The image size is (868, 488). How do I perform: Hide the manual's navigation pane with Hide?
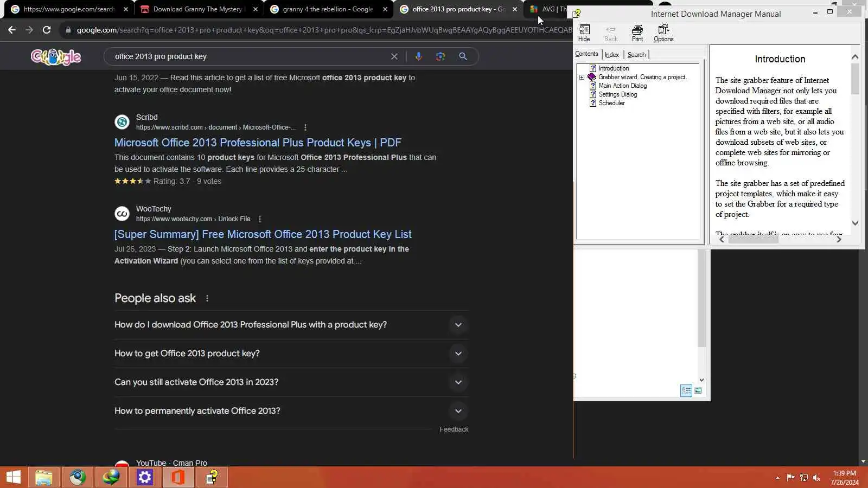click(584, 33)
